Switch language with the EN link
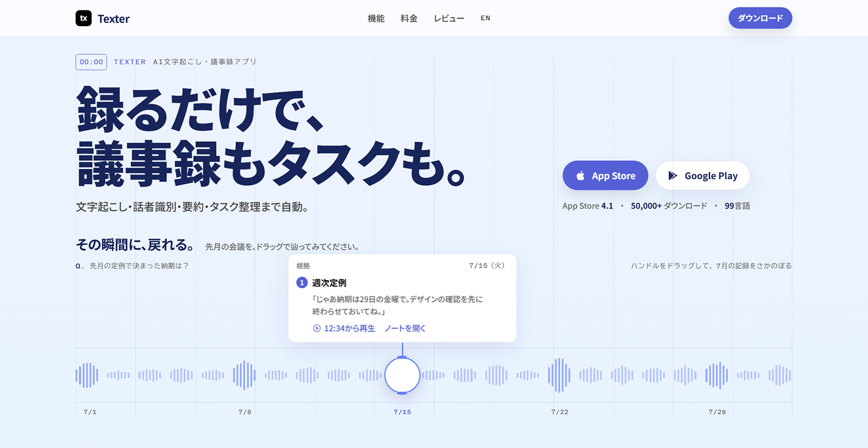Screen dimensions: 868x448 pyautogui.click(x=486, y=18)
